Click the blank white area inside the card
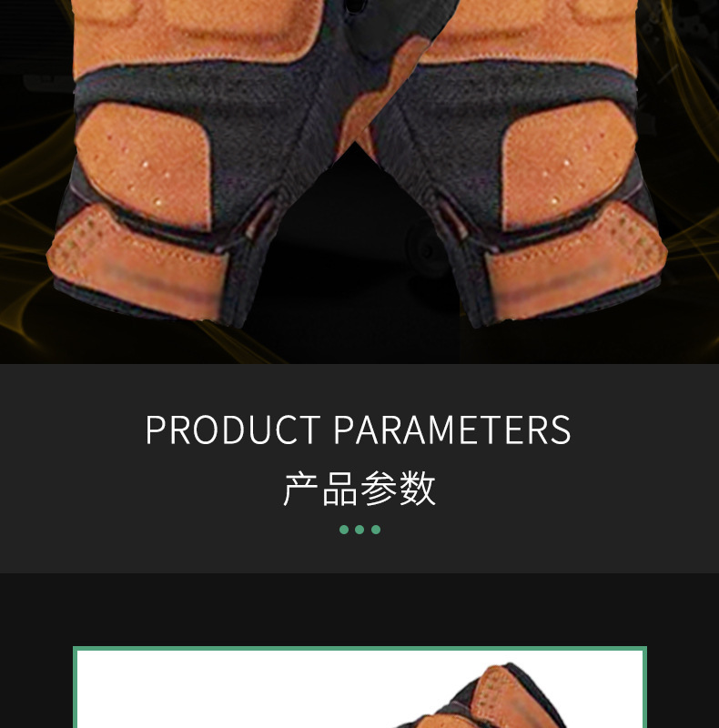 [223, 692]
